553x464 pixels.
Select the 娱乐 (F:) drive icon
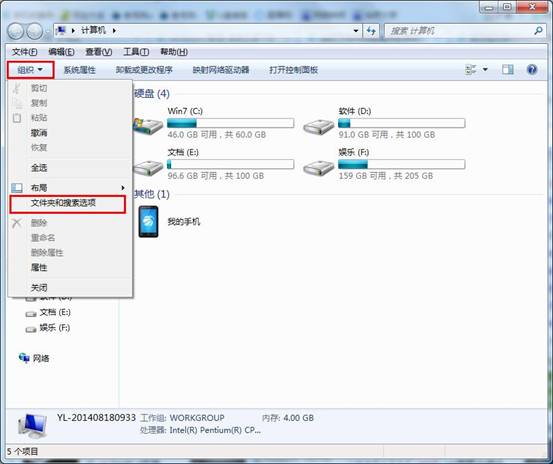[x=318, y=168]
